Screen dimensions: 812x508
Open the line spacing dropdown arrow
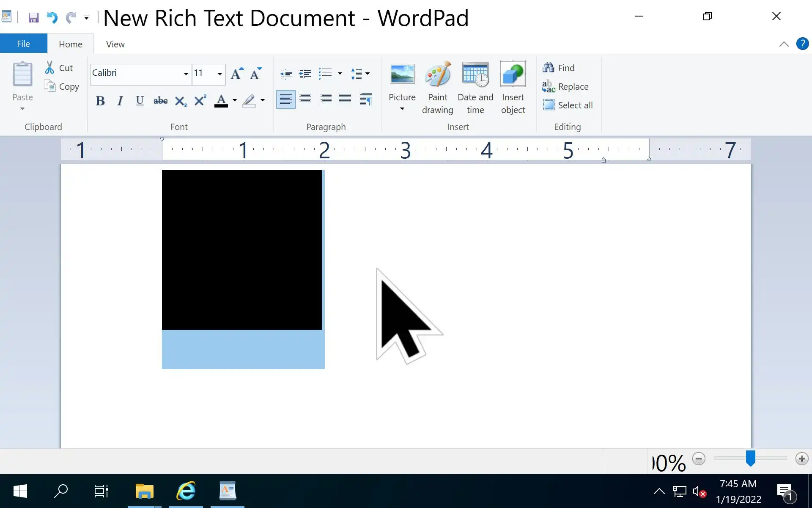point(367,74)
